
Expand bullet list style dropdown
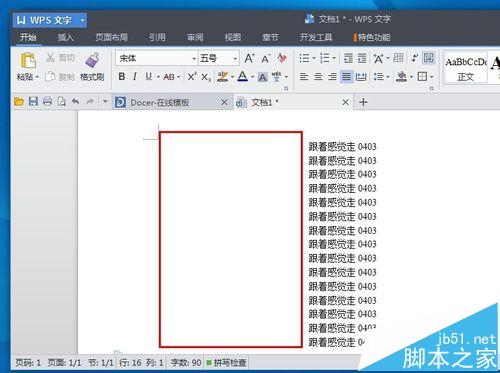point(314,59)
